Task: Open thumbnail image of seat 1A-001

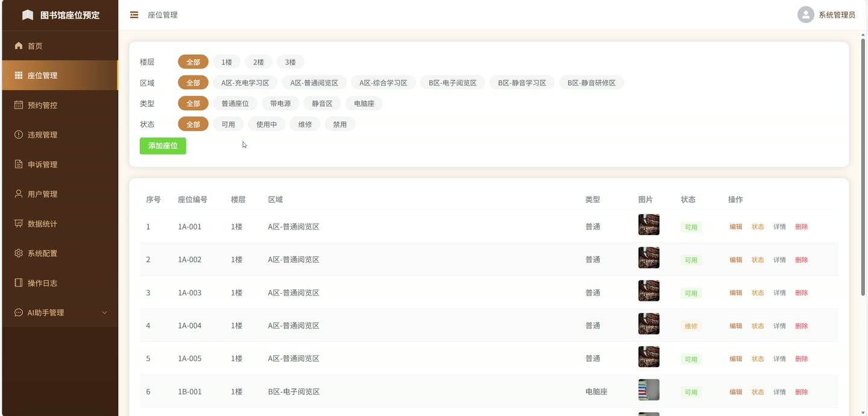Action: coord(649,225)
